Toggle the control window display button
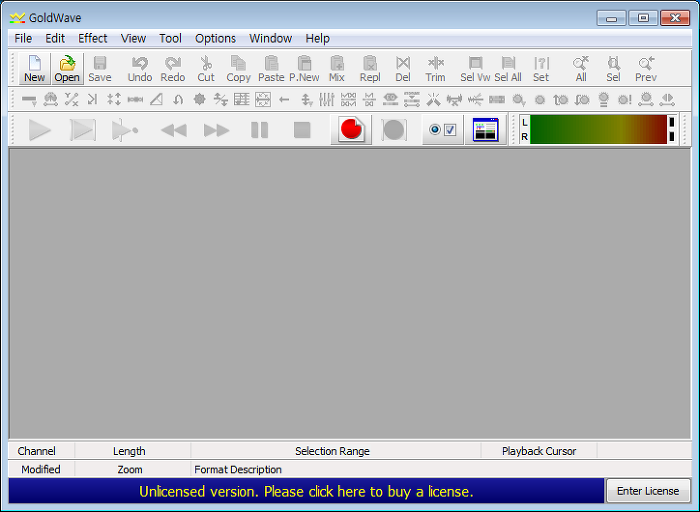The image size is (700, 512). coord(485,130)
